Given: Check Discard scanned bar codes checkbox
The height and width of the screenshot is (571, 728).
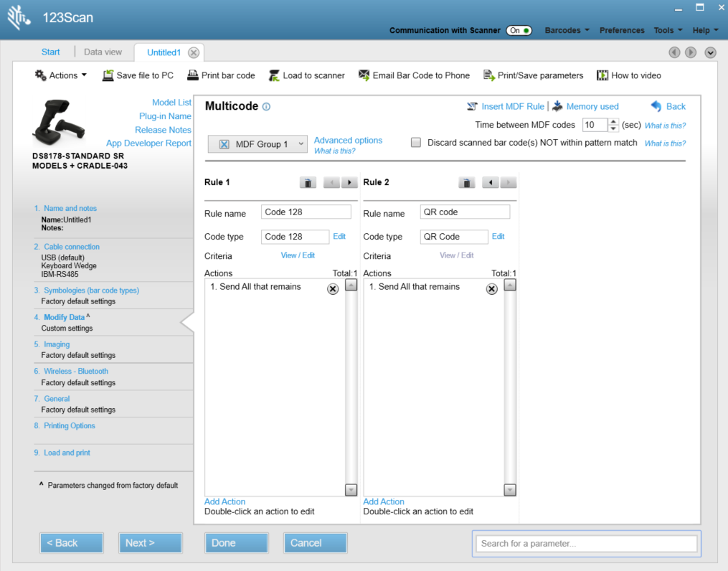Looking at the screenshot, I should click(x=416, y=143).
